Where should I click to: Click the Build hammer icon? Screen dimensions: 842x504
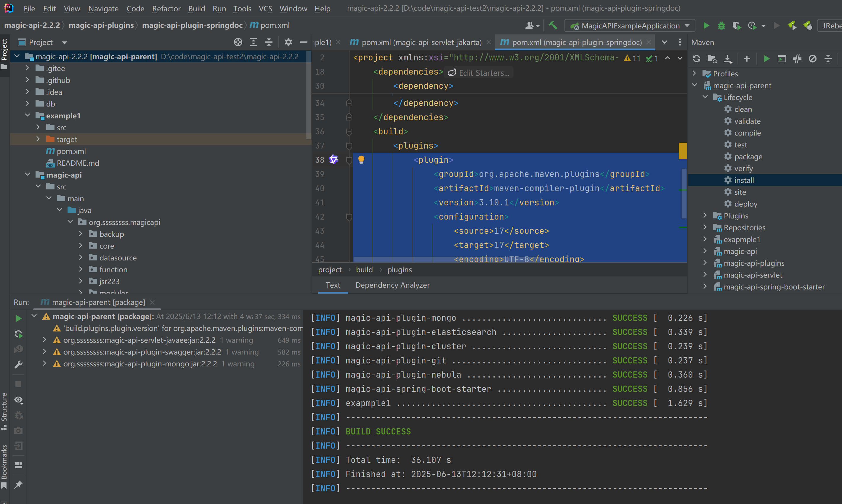point(553,25)
